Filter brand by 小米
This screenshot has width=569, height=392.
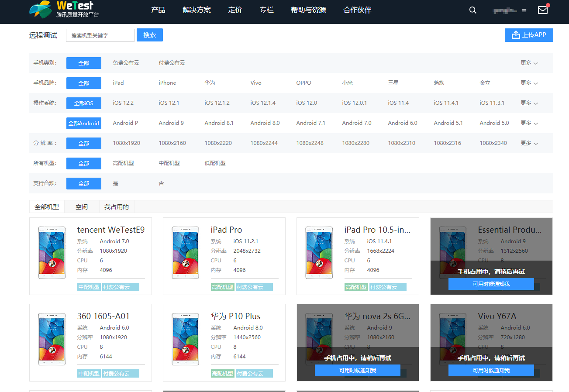347,83
